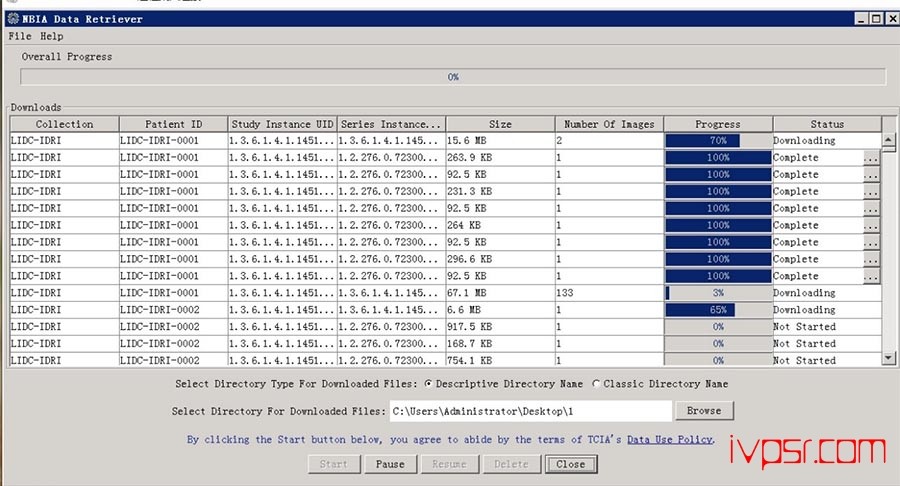Click Not Started status in 917.5 KB row
This screenshot has height=486, width=900.
(x=827, y=326)
